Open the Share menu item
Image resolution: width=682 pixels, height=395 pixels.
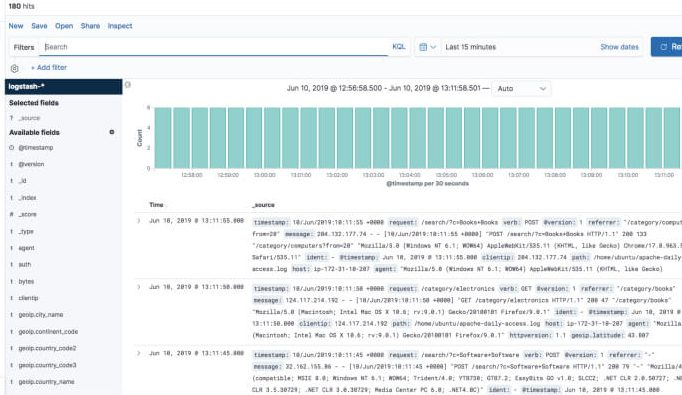point(90,26)
